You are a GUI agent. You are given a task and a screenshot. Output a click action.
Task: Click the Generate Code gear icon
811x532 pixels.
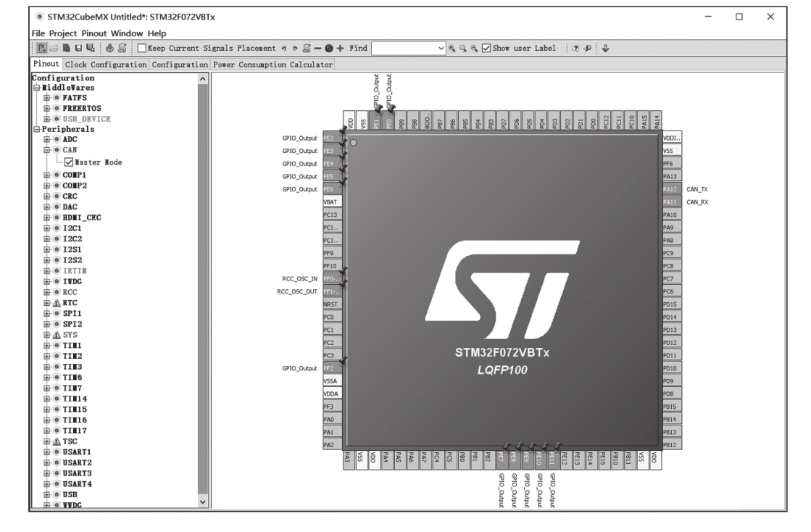(109, 48)
